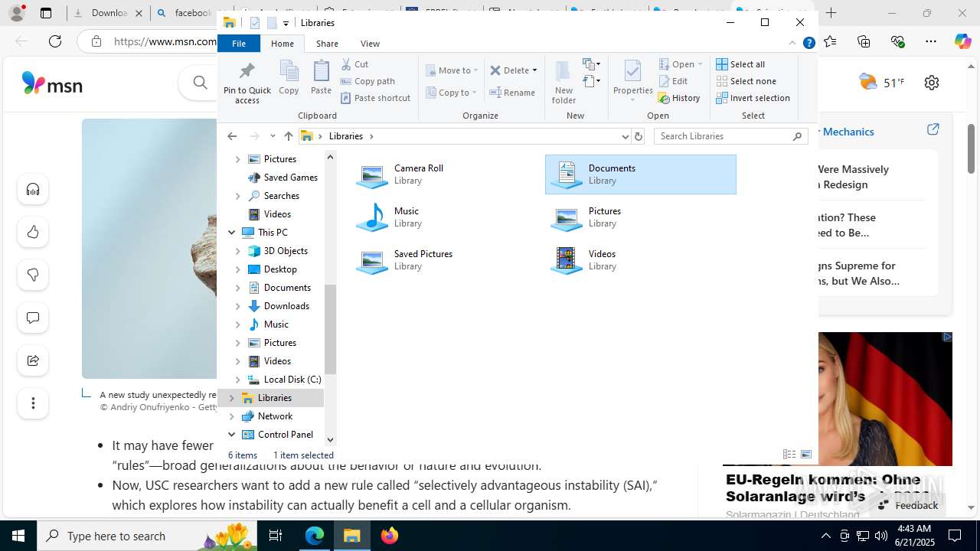Open Delete dropdown arrow

coord(534,70)
